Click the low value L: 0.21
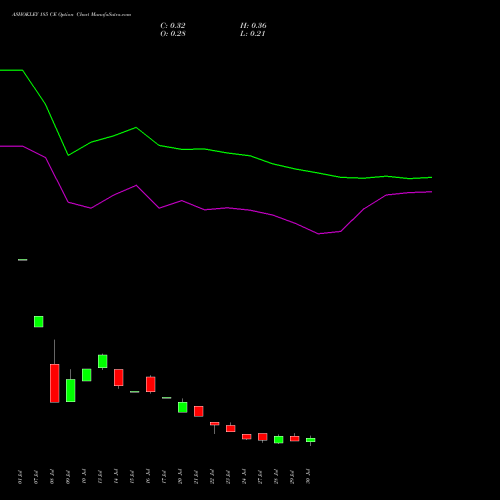Screen dimensions: 500x500 coord(253,34)
